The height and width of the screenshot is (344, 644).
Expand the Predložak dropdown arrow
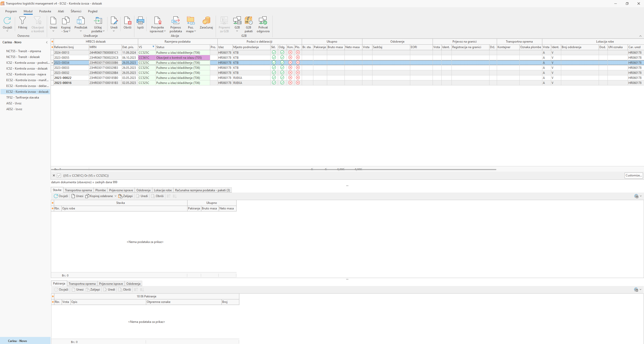click(x=81, y=31)
